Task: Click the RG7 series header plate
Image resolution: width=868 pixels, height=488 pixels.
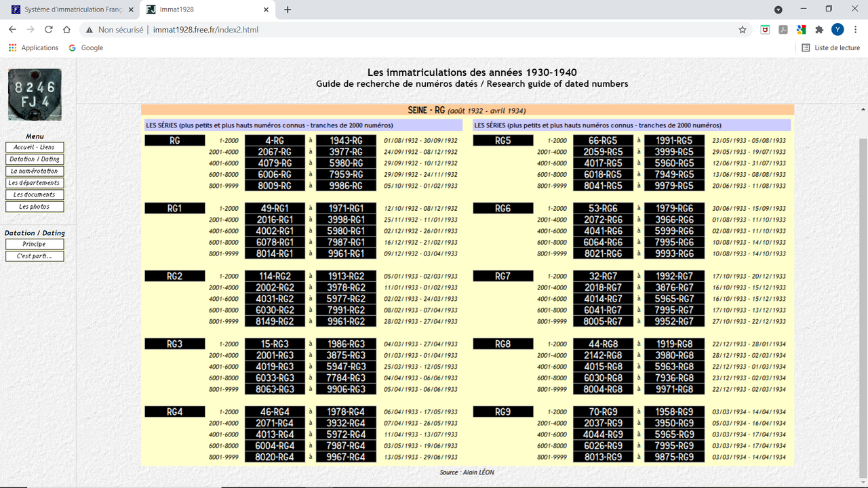Action: point(503,276)
